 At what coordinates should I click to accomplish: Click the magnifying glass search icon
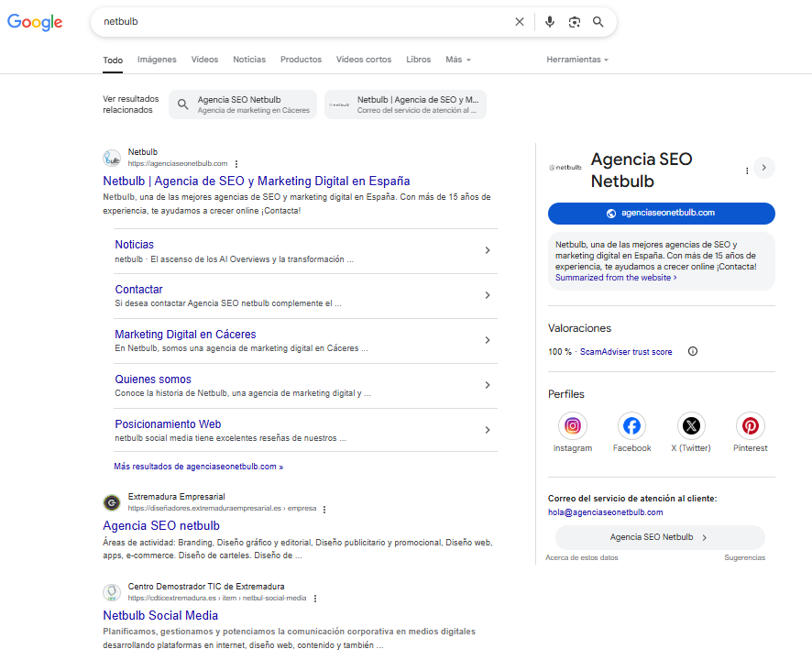click(598, 21)
